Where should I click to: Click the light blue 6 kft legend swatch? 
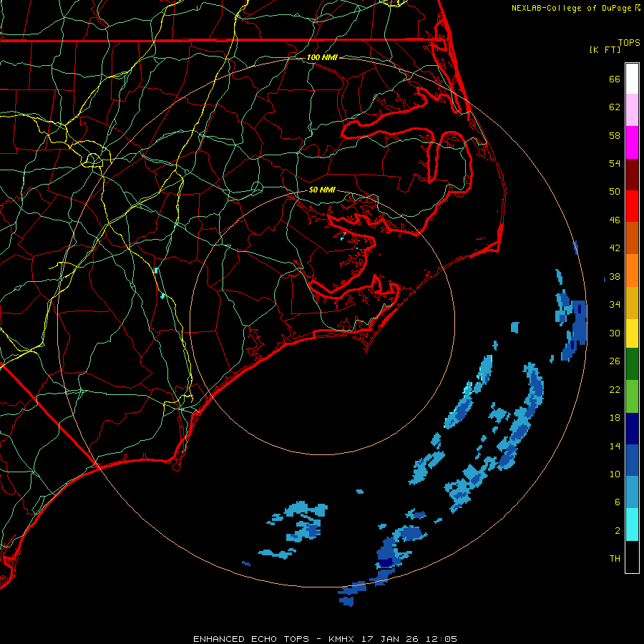(632, 492)
